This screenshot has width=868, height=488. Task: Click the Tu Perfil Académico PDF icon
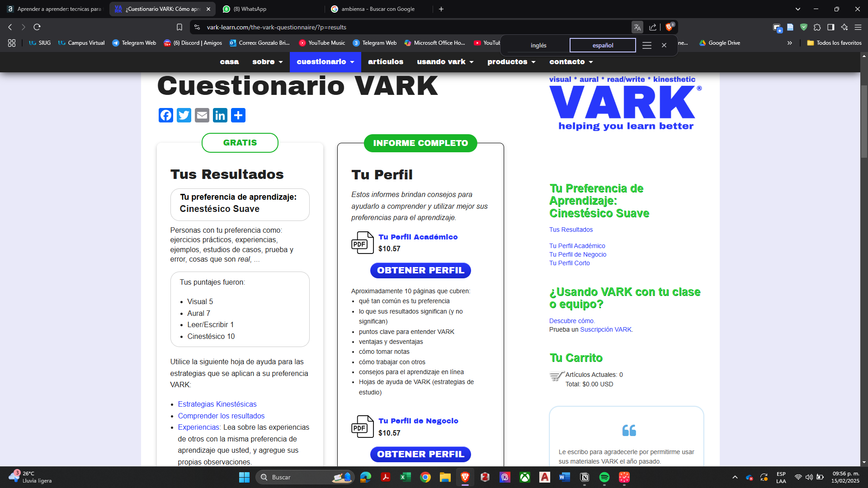(363, 243)
